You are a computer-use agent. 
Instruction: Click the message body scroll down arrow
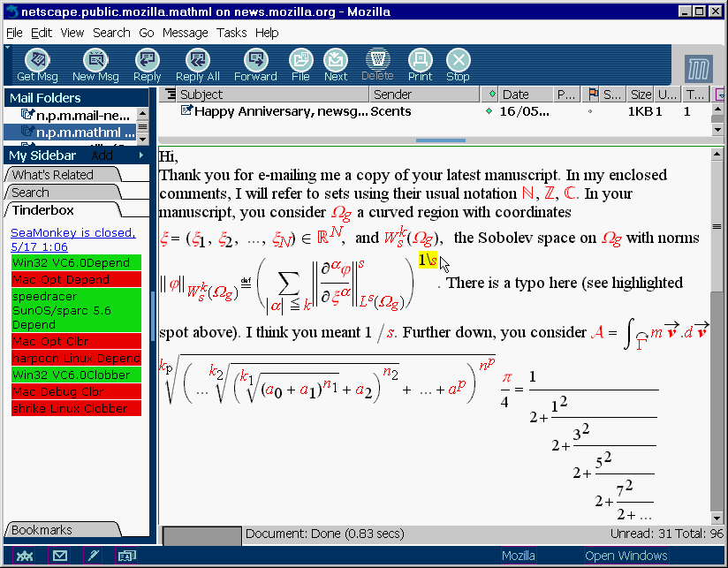(x=717, y=519)
